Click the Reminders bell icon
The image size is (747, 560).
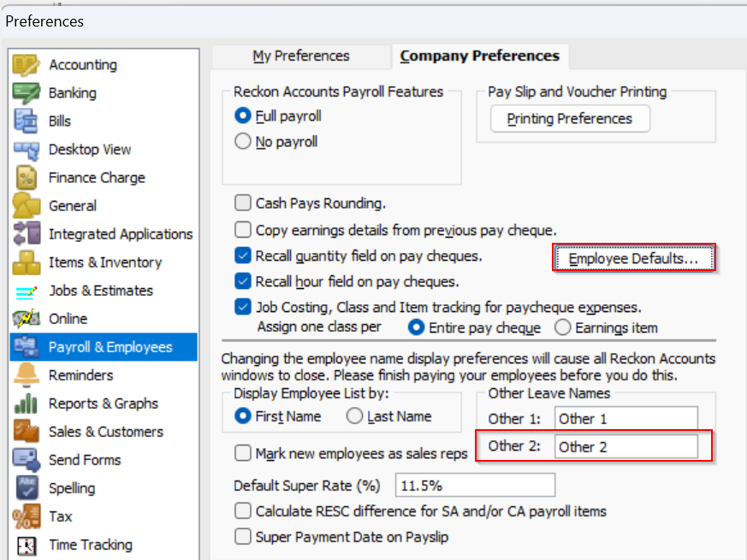pos(27,375)
